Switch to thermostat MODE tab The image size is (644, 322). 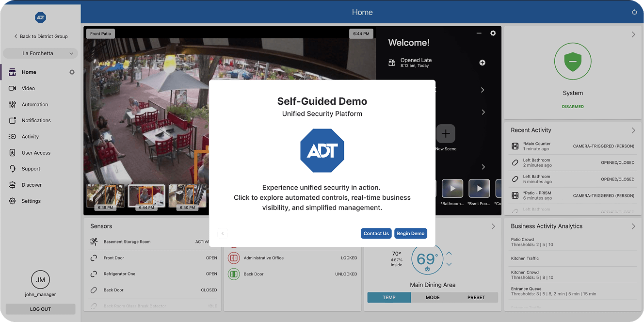tap(433, 297)
